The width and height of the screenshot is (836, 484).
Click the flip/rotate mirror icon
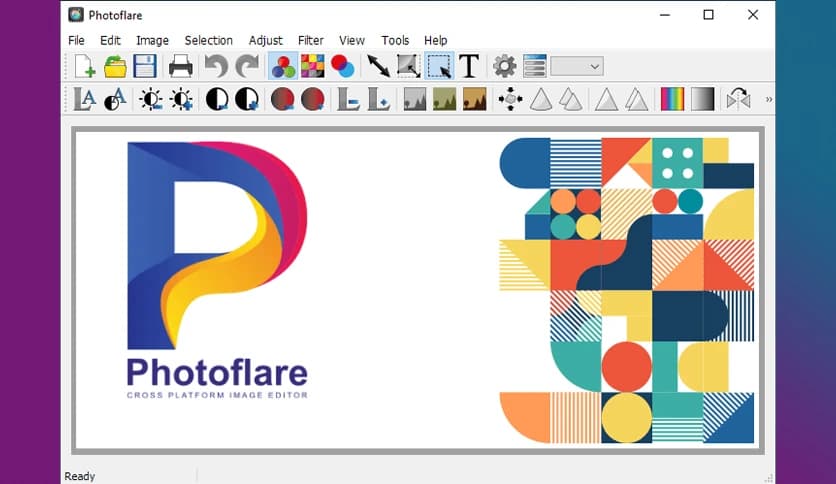coord(738,99)
